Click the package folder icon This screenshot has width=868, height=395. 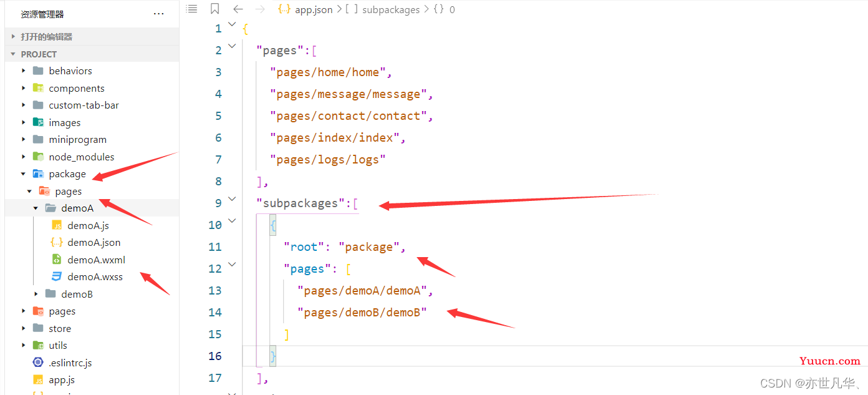coord(38,173)
